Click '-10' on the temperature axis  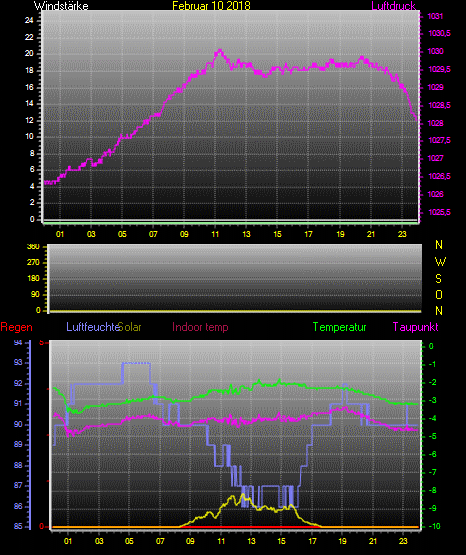click(x=434, y=526)
